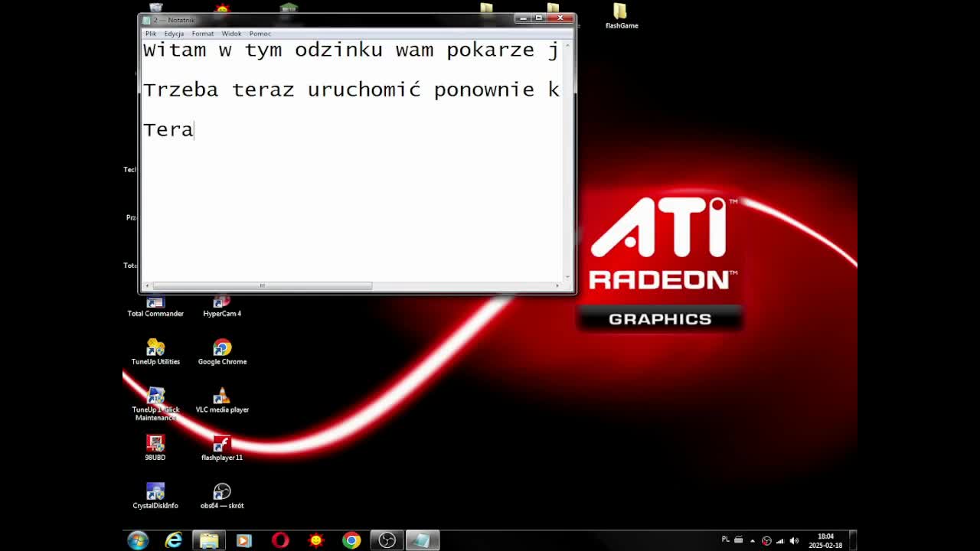Select the obs64 — skrót desktop icon
The height and width of the screenshot is (551, 980).
[222, 496]
